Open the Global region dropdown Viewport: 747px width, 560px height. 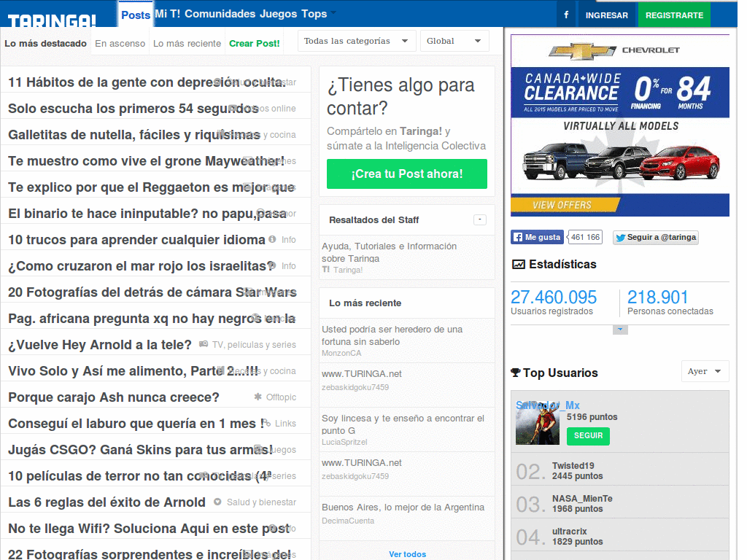click(x=454, y=40)
